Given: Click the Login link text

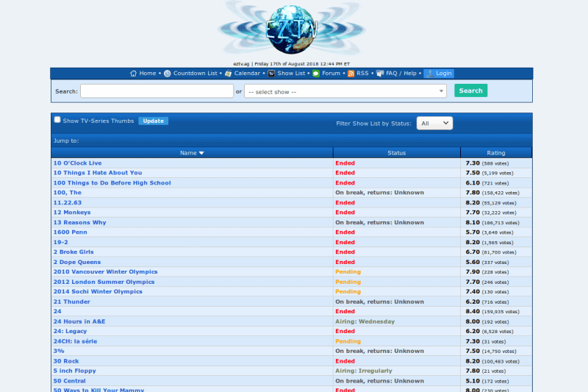Looking at the screenshot, I should 444,74.
